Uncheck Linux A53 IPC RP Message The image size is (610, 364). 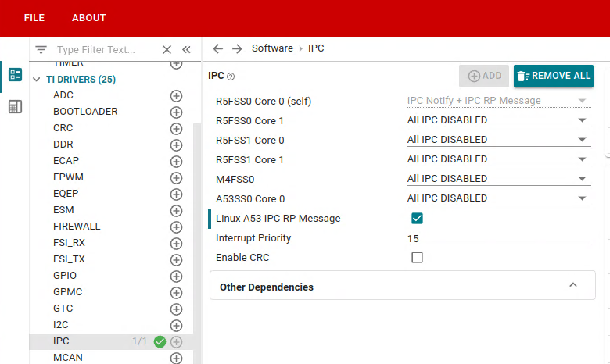tap(417, 219)
